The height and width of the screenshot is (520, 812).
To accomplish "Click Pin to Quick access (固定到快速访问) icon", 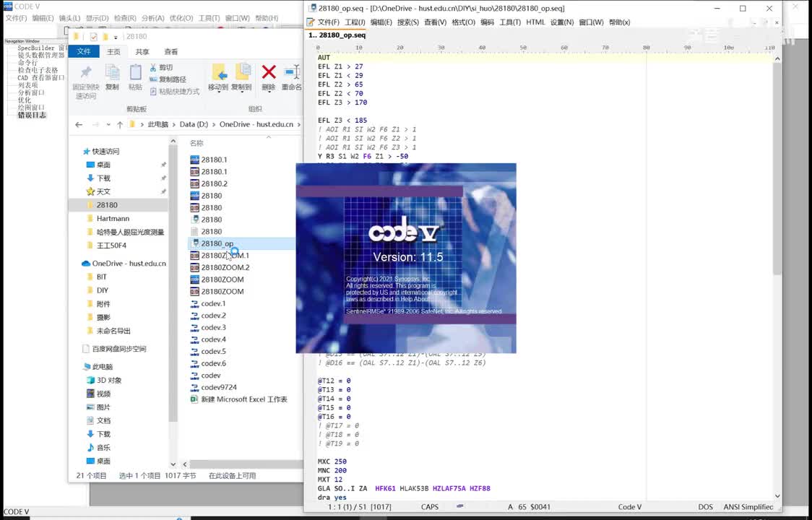I will click(86, 72).
